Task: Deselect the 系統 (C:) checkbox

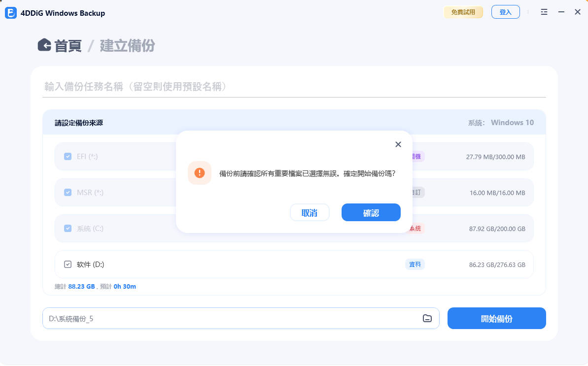Action: click(x=68, y=228)
